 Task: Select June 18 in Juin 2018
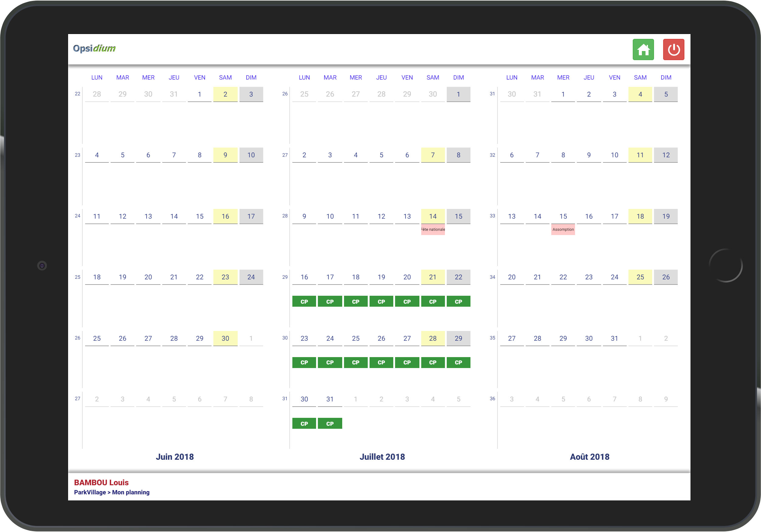point(97,277)
